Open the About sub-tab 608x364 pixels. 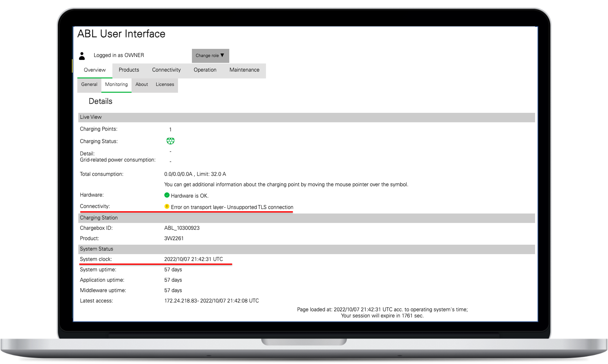click(141, 84)
